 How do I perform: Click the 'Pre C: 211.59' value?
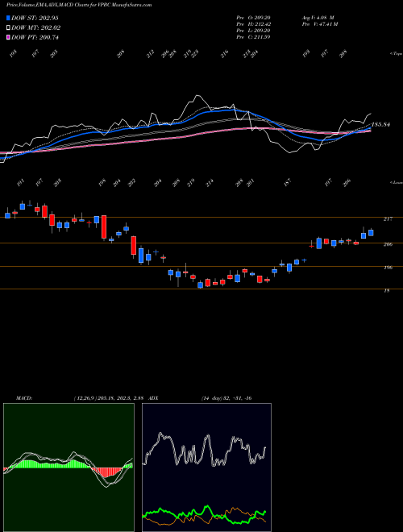[x=253, y=37]
